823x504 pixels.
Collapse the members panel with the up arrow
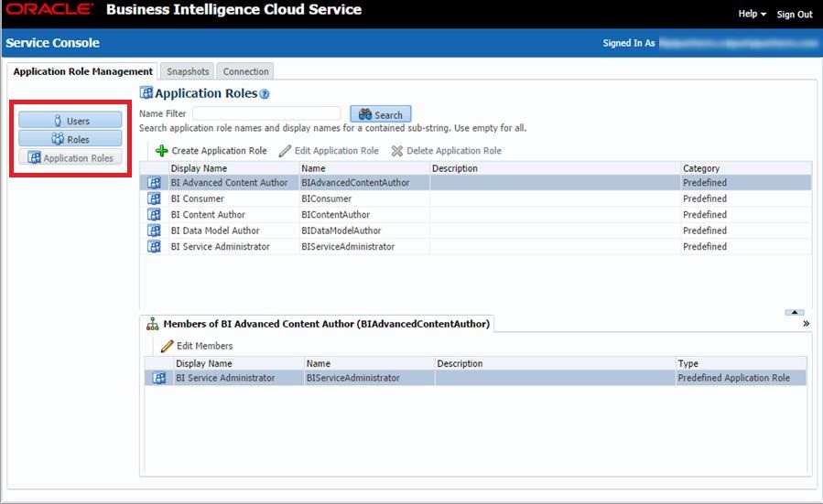click(x=794, y=312)
